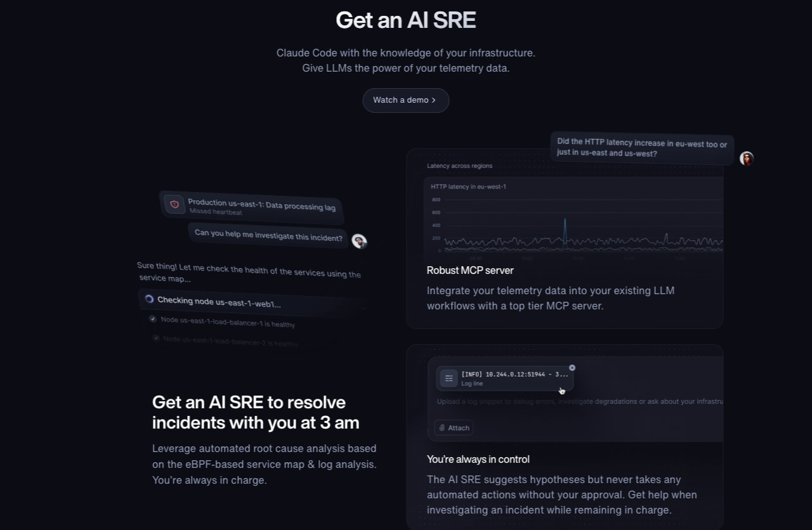The image size is (812, 530).
Task: Click the 'Missed heartbeat' subtitle
Action: pos(216,212)
